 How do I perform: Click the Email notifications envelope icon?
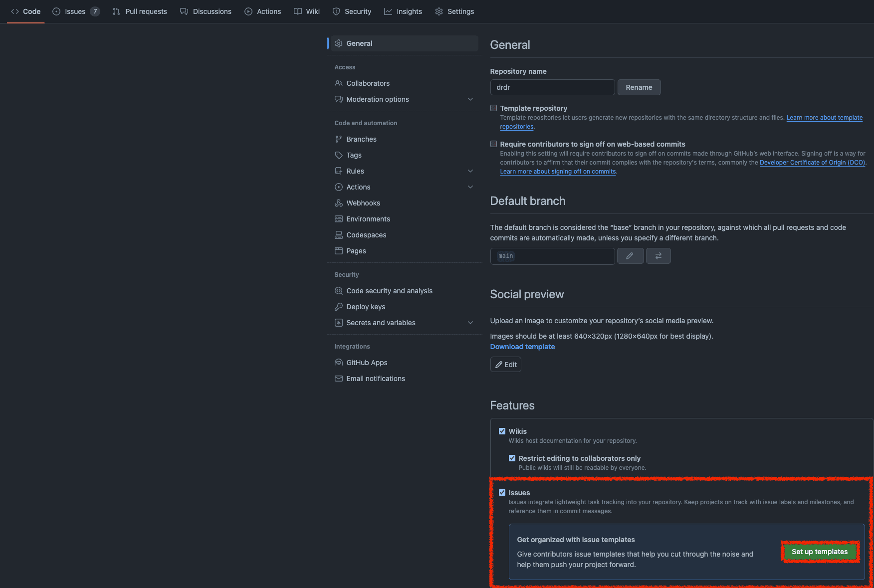tap(339, 379)
